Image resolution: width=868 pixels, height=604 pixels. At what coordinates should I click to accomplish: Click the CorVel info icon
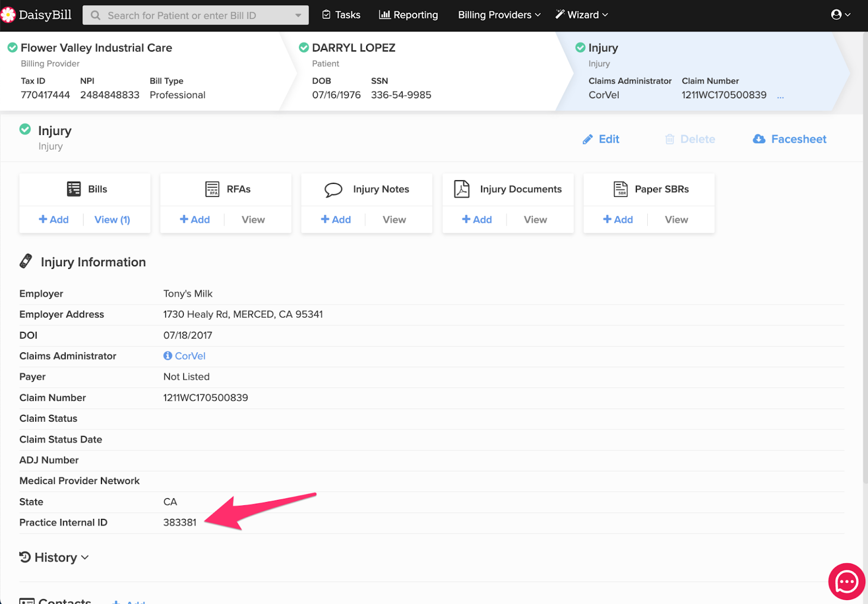[x=168, y=356]
